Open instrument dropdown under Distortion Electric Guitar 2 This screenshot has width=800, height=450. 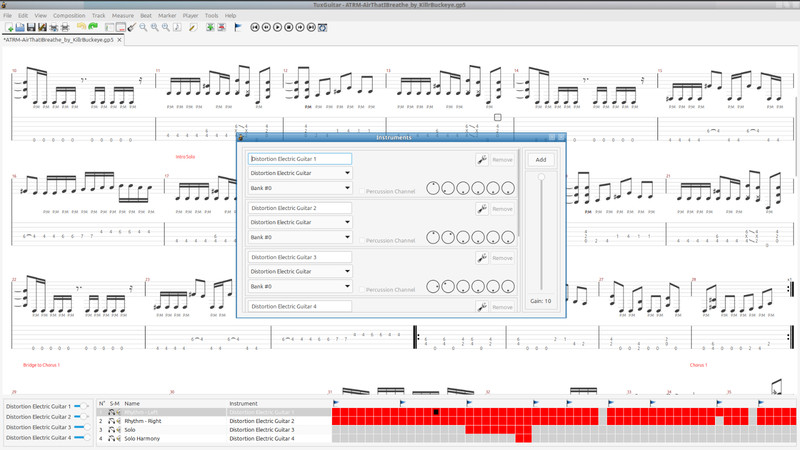click(x=299, y=222)
